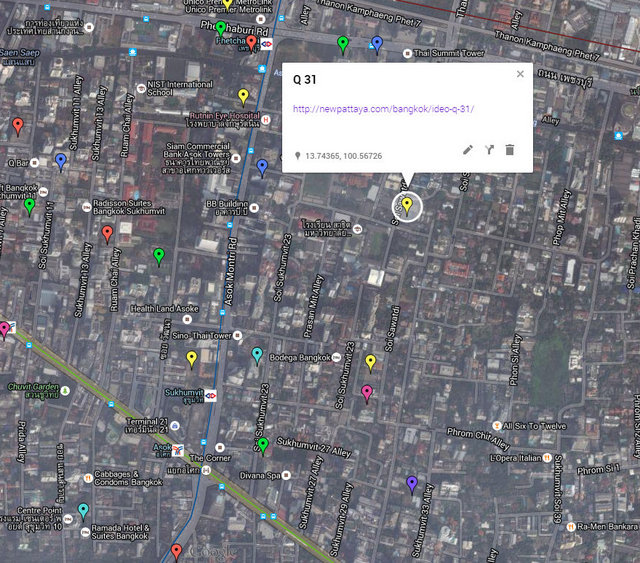Click the Thai Summit Tower label
This screenshot has width=640, height=563.
tap(449, 53)
